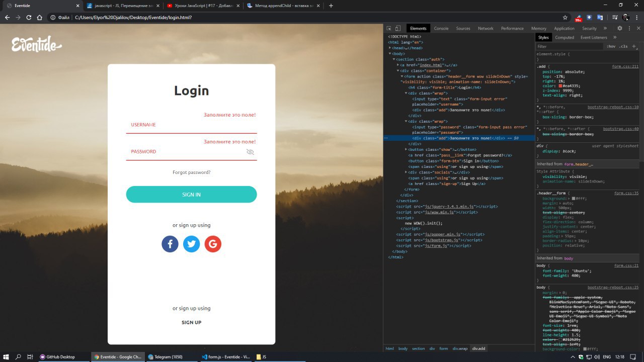
Task: Open color picker for #ea4335 swatch
Action: pos(560,86)
